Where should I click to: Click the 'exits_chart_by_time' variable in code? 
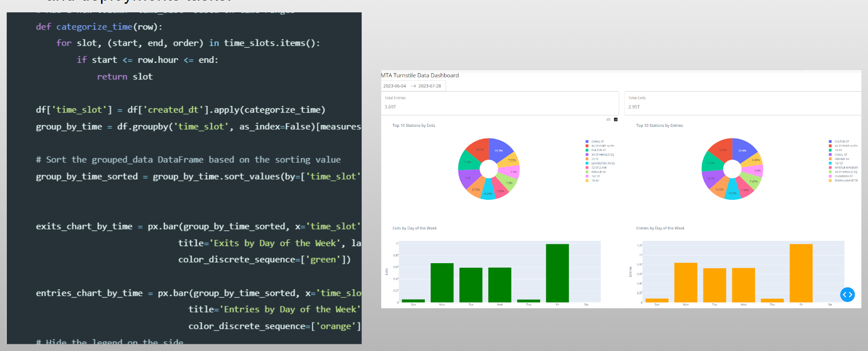click(84, 227)
